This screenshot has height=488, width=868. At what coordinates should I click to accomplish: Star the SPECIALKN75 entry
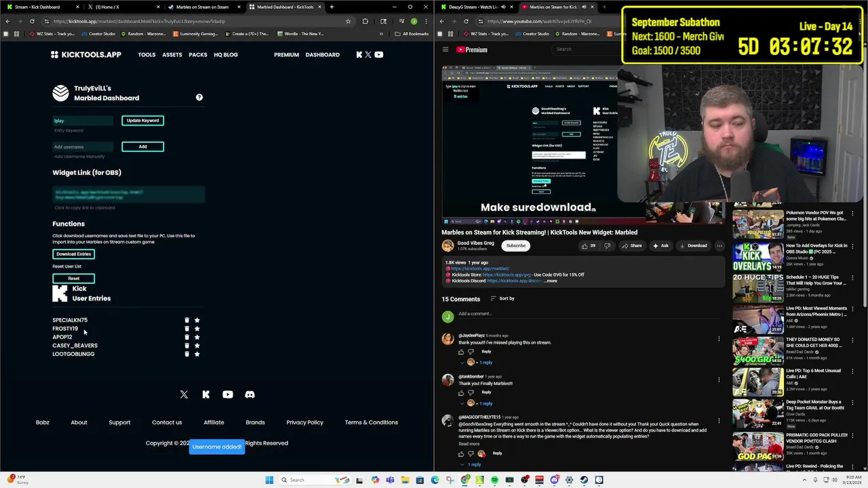tap(197, 320)
